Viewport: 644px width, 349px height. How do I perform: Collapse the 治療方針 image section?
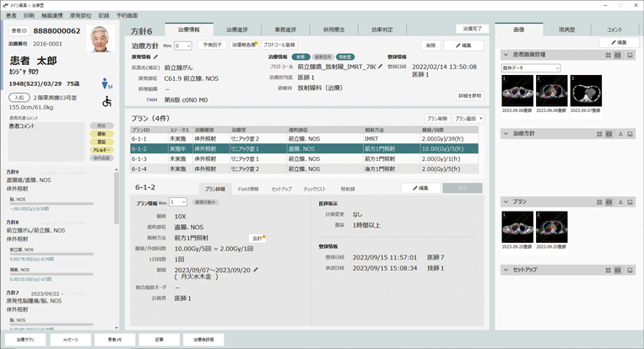pos(506,134)
